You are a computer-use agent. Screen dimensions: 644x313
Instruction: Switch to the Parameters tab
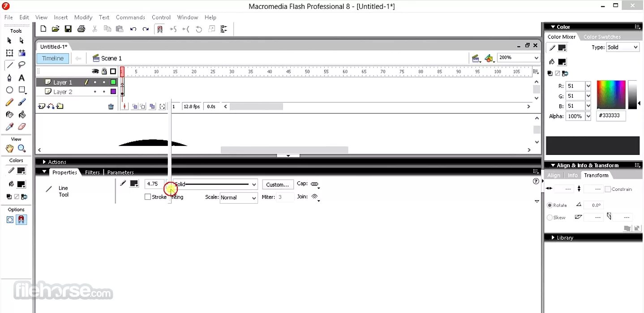(x=120, y=172)
